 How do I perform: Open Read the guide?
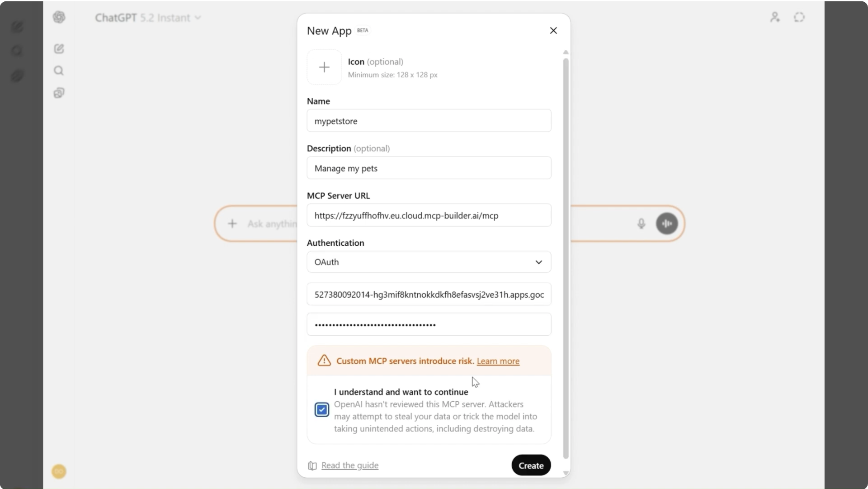(x=350, y=465)
